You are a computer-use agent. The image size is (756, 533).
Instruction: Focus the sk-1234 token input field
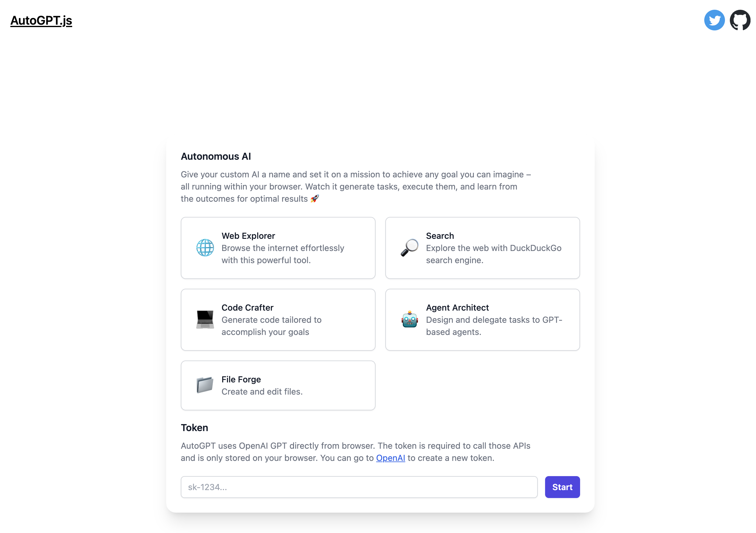(x=359, y=487)
